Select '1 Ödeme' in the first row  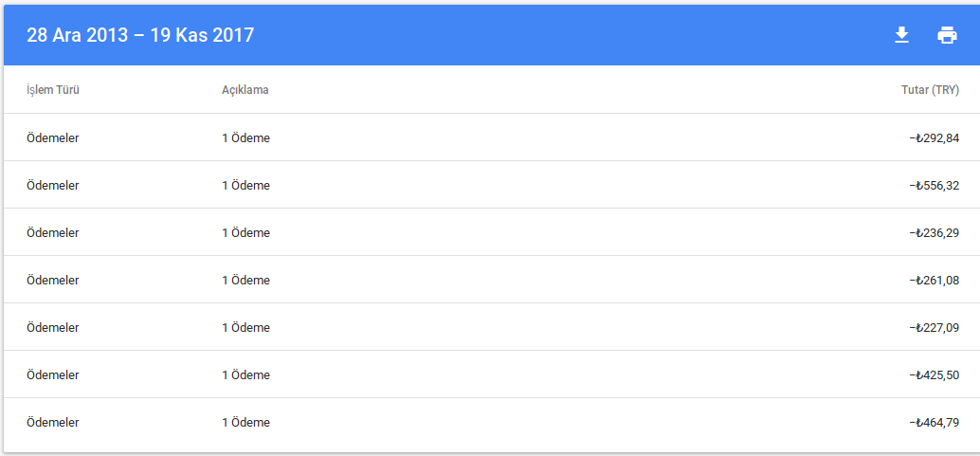[x=245, y=138]
